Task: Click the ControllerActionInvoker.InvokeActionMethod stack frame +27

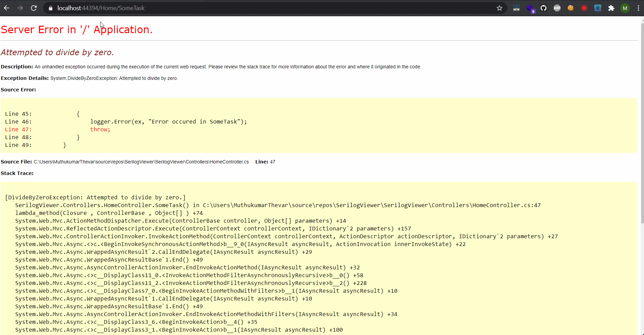Action: [x=286, y=236]
